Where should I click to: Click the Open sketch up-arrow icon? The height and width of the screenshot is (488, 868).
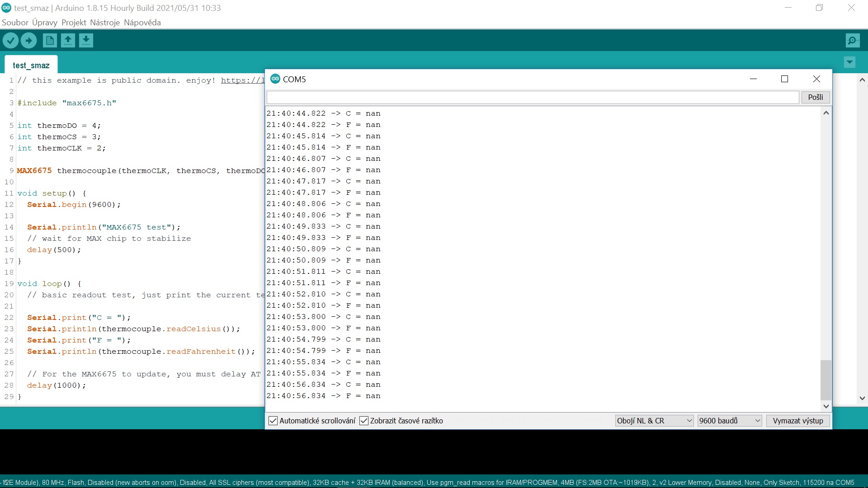pos(68,41)
